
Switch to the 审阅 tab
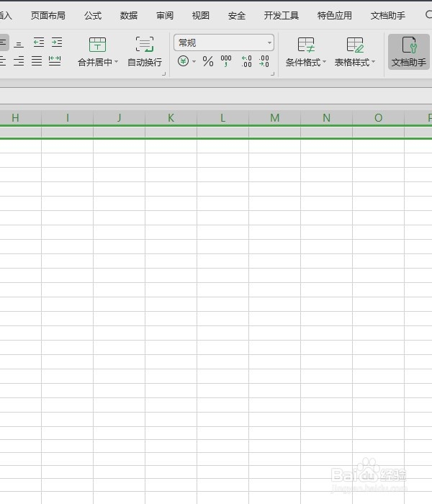pyautogui.click(x=165, y=15)
